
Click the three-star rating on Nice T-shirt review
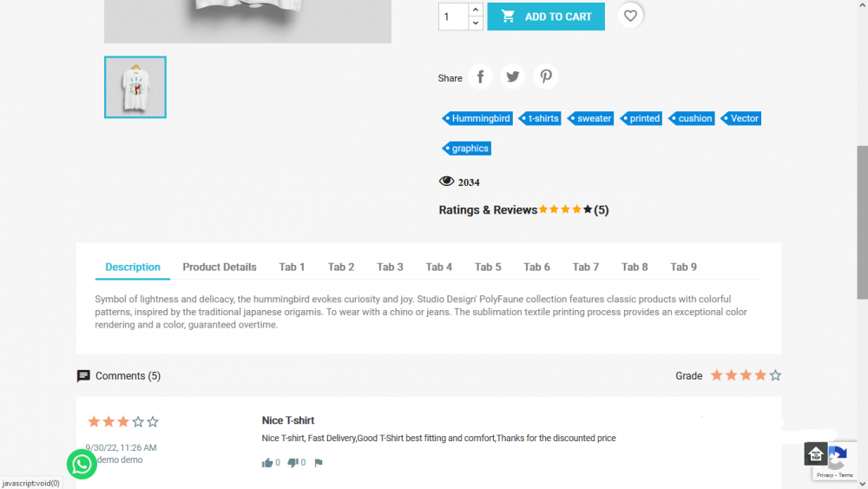123,421
